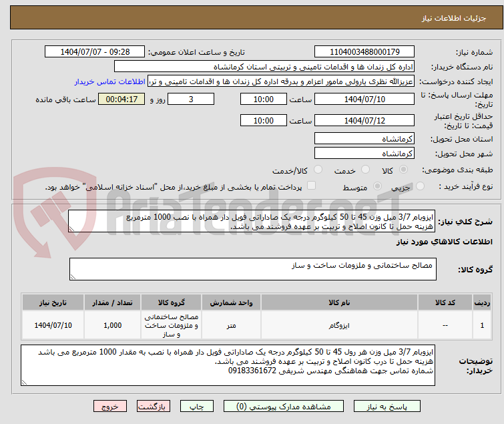Click the اطلاعات کالاهای مورد نیاز heading

(x=444, y=242)
